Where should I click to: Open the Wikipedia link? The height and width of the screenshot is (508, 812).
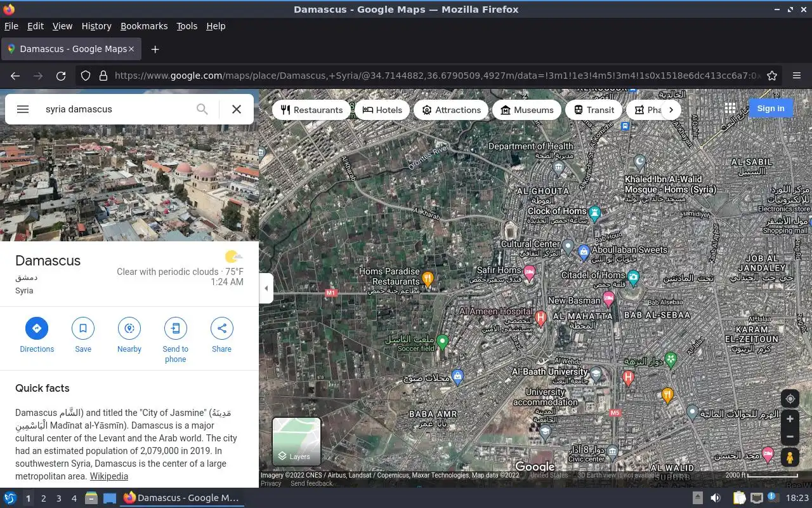coord(108,476)
